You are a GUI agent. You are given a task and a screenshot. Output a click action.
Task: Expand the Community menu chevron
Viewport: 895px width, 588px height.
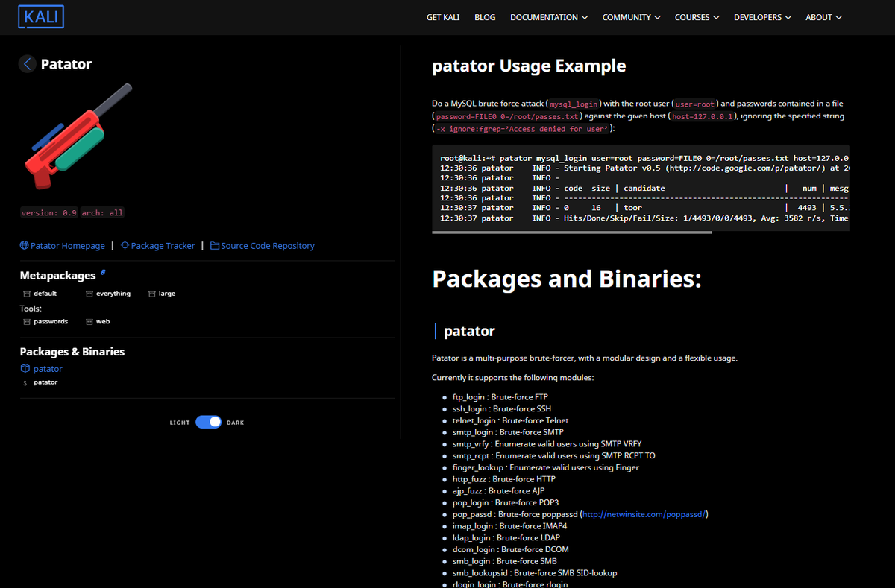(x=656, y=17)
